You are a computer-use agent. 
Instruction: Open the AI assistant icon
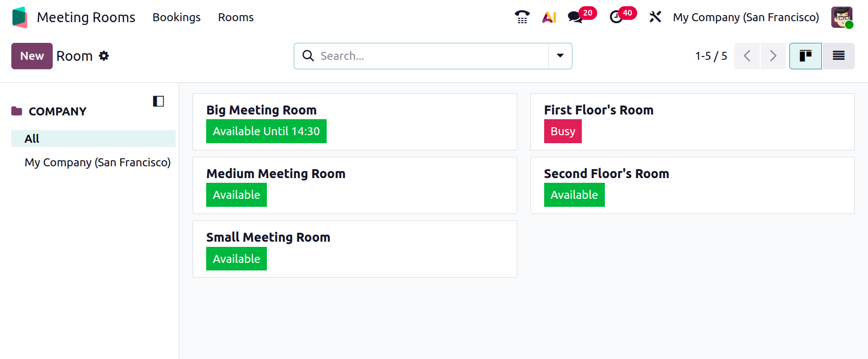[549, 17]
